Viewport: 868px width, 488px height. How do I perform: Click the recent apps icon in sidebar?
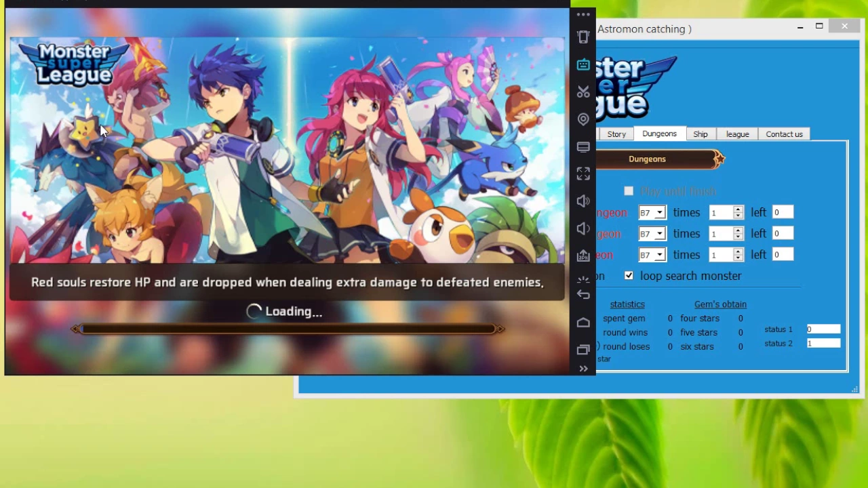point(583,350)
